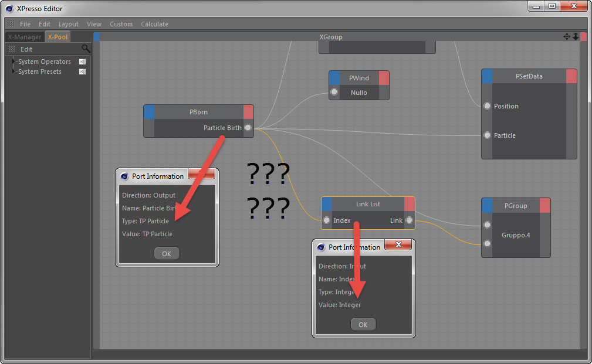Viewport: 592px width, 364px height.
Task: Click the Link List Index input port
Action: [327, 220]
